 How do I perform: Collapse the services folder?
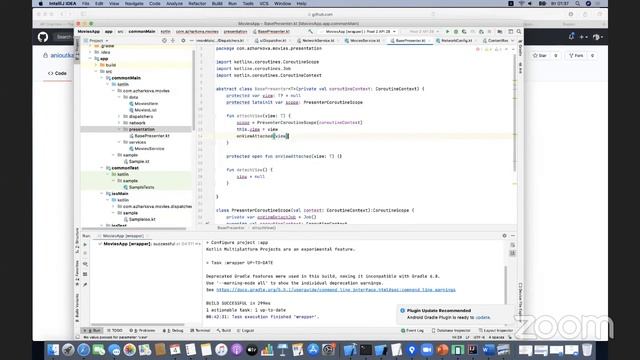[x=119, y=142]
